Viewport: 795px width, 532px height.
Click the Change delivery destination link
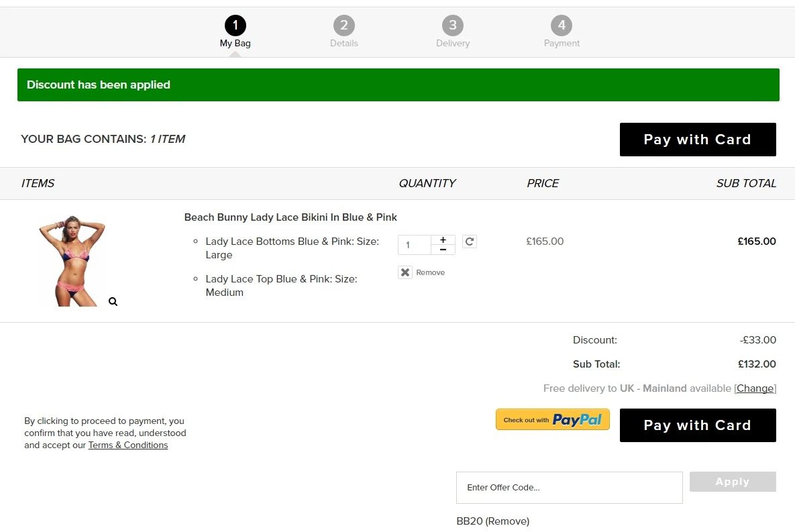pyautogui.click(x=755, y=388)
